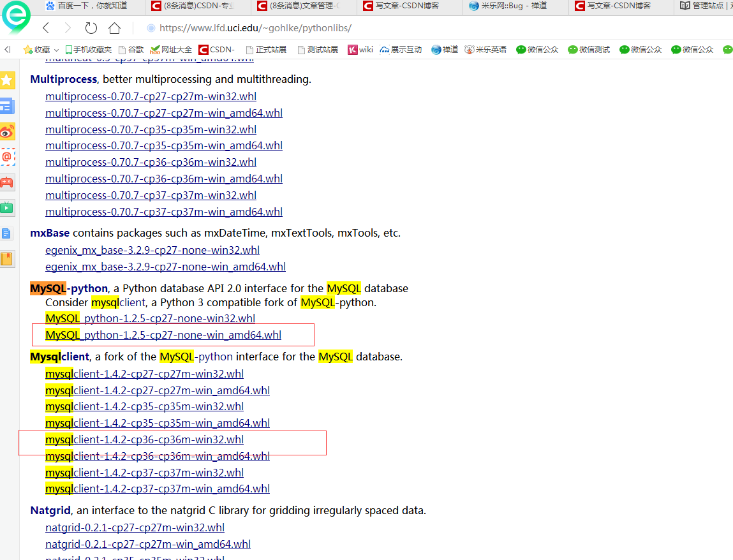The image size is (733, 560).
Task: Go back to the previous page
Action: (46, 28)
